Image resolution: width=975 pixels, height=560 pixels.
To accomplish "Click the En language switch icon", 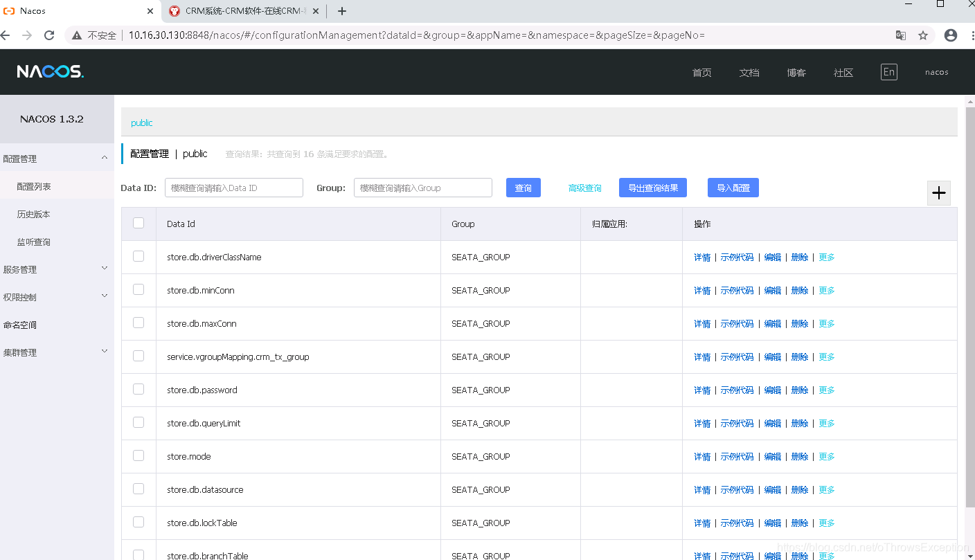I will tap(889, 72).
